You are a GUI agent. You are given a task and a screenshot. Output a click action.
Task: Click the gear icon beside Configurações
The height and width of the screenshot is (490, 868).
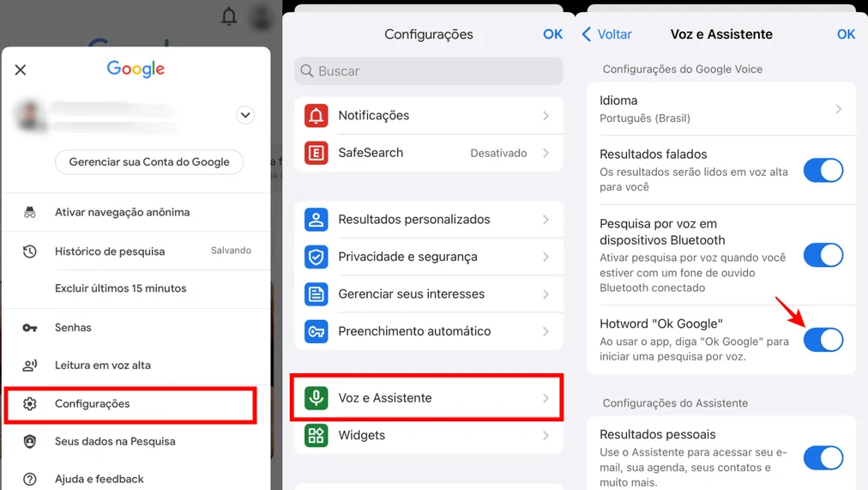(30, 403)
